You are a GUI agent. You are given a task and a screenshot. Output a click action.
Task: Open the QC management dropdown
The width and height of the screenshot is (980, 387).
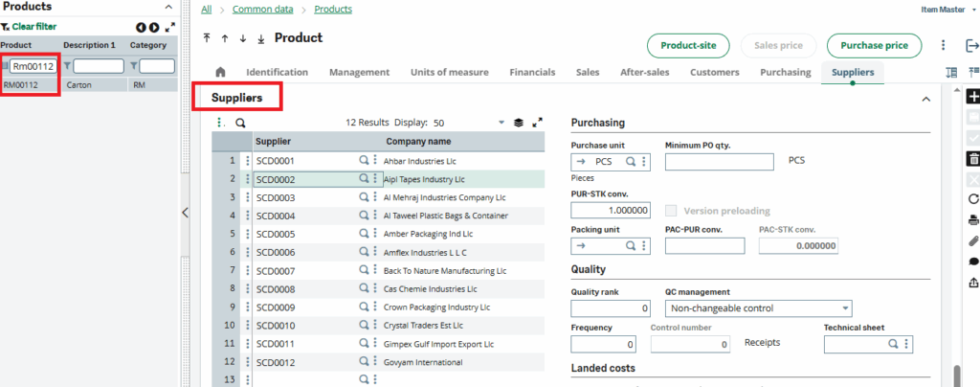(x=844, y=308)
